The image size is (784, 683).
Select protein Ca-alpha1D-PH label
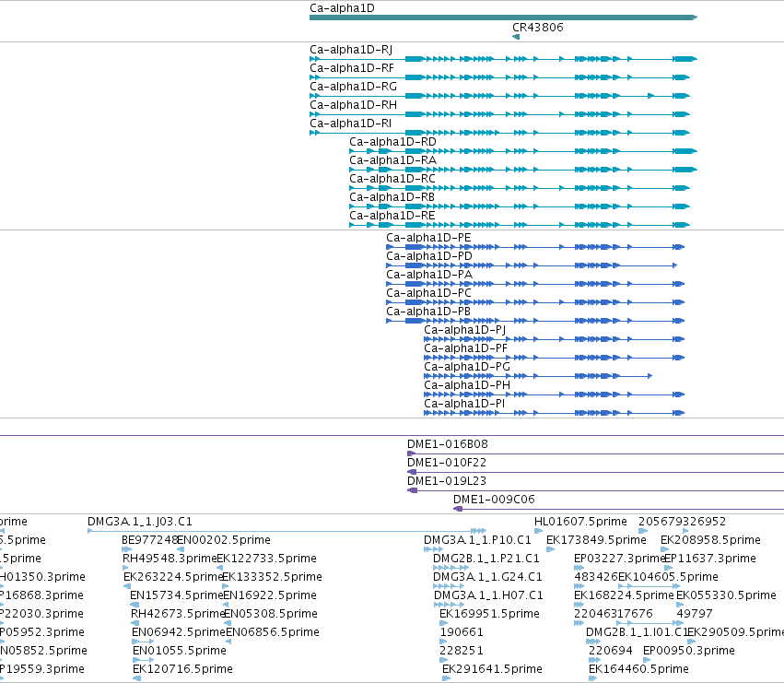pos(467,386)
